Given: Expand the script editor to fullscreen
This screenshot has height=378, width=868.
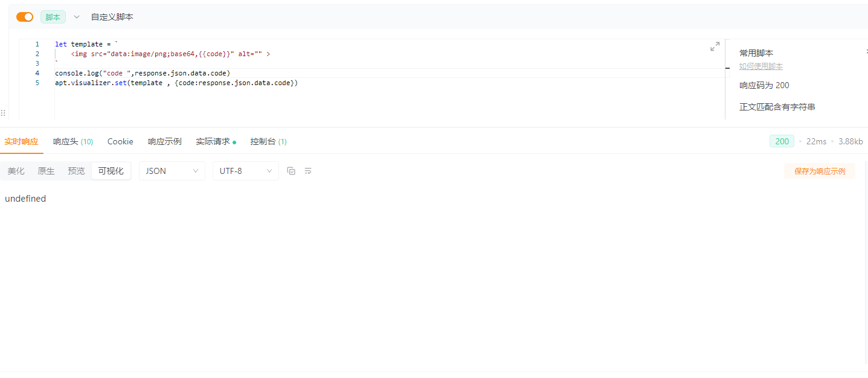Looking at the screenshot, I should [x=715, y=46].
